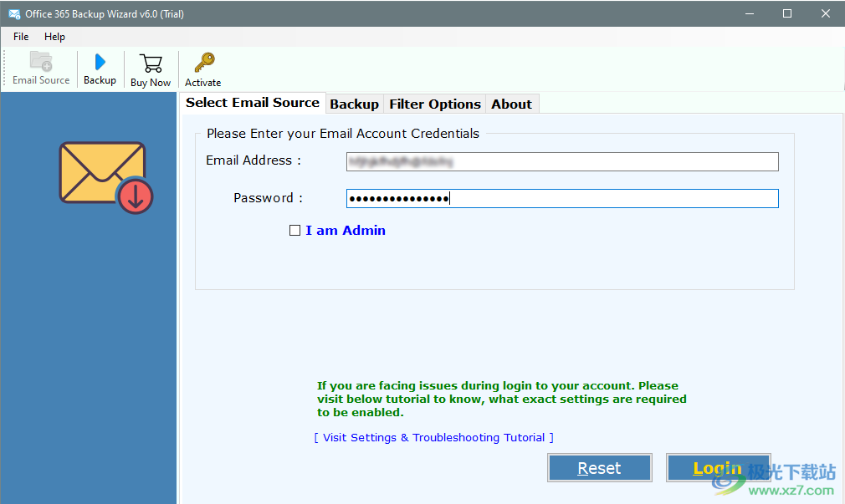Click inside the Password field

(x=561, y=198)
